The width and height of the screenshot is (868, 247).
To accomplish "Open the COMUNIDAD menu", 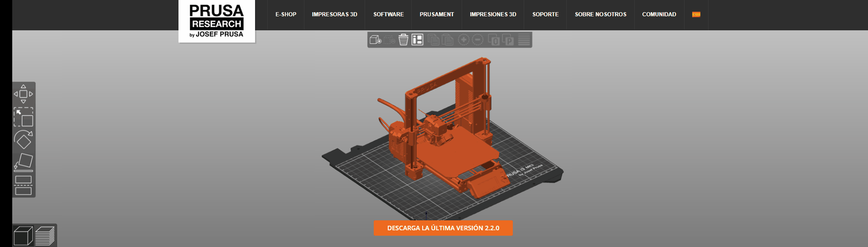I will coord(659,14).
